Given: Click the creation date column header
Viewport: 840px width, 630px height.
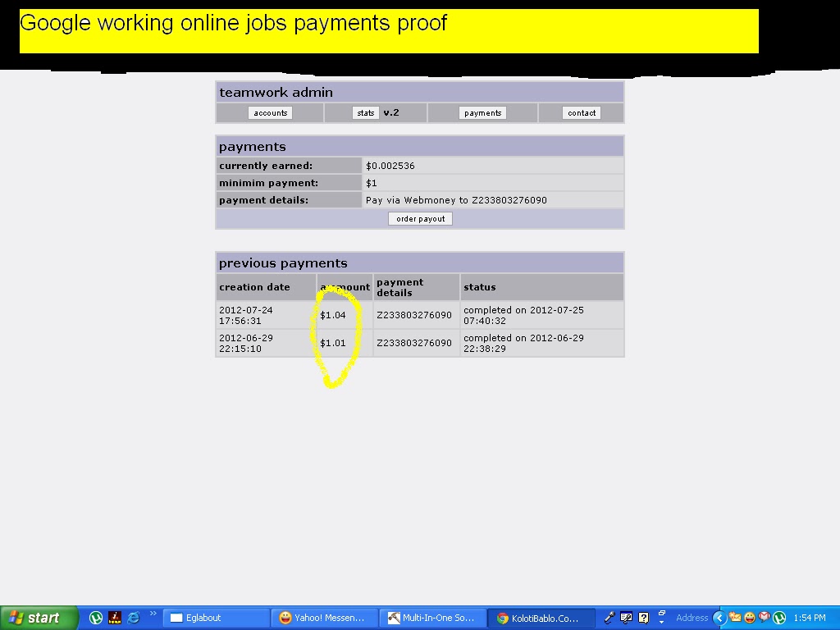Looking at the screenshot, I should (x=254, y=287).
